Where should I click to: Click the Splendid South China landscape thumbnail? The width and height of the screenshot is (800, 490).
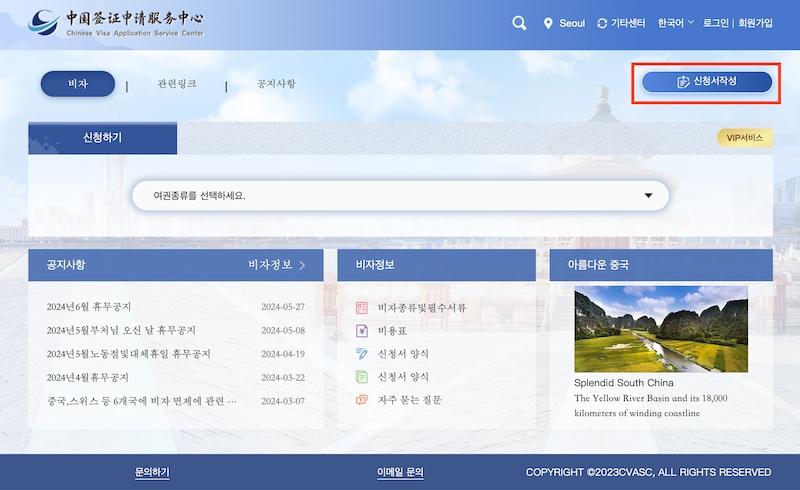pos(661,329)
